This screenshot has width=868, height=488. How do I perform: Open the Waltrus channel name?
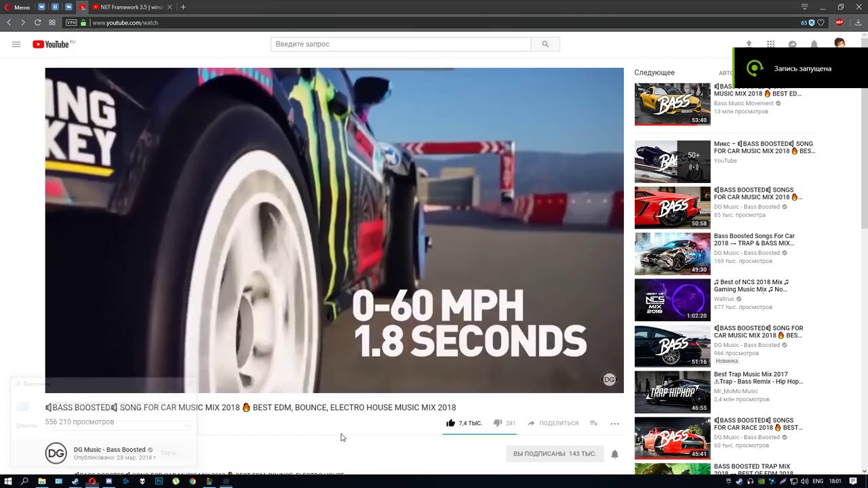point(724,299)
